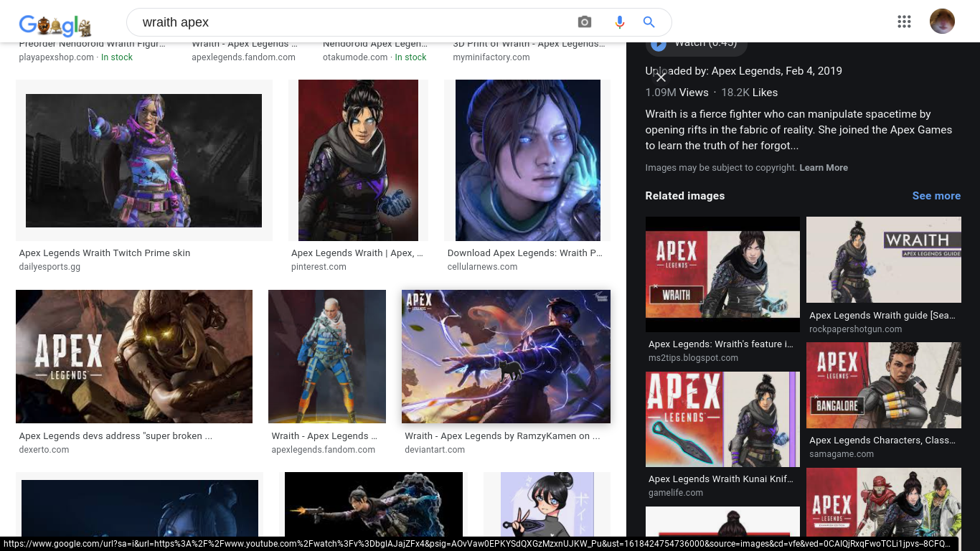This screenshot has height=551, width=980.
Task: Click the samagame.com source link
Action: click(x=842, y=454)
